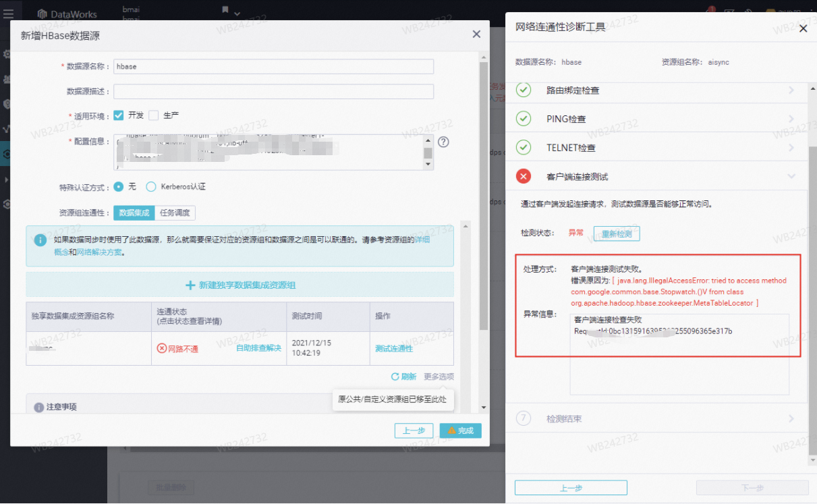Click 下一步 in the diagnostic panel
The width and height of the screenshot is (817, 504).
pos(752,488)
